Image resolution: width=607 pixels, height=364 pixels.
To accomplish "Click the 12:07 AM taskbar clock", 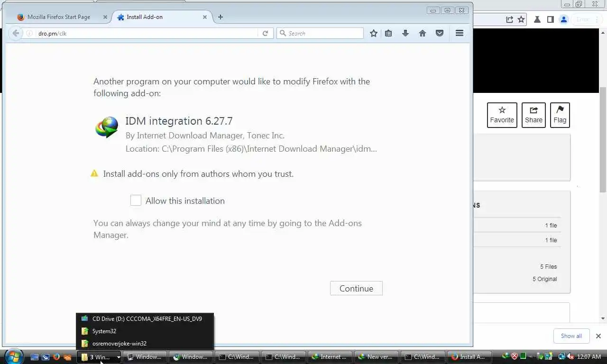I will click(590, 356).
